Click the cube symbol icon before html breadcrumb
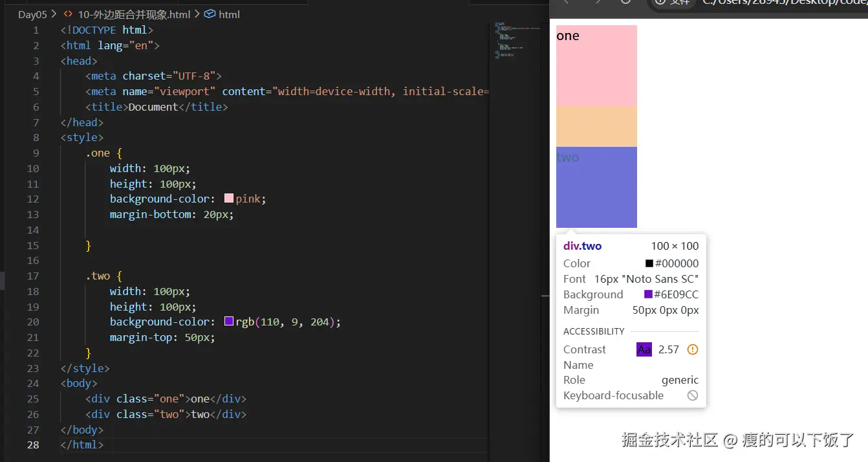Viewport: 868px width, 462px height. pos(210,14)
